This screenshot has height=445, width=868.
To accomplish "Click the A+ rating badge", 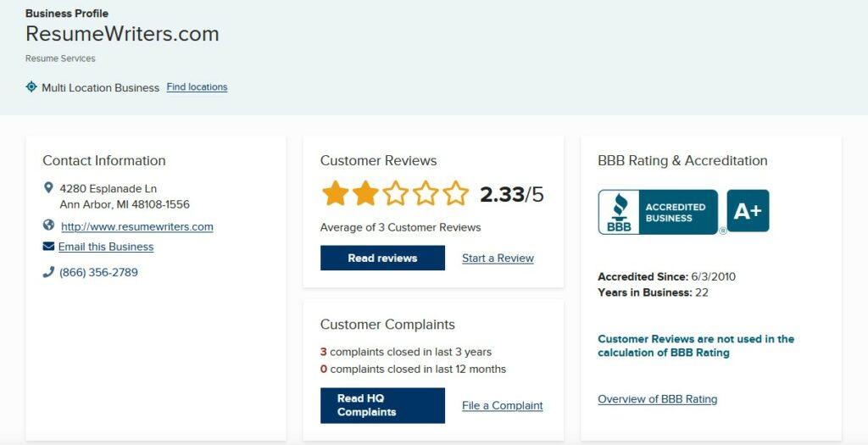I will 748,211.
